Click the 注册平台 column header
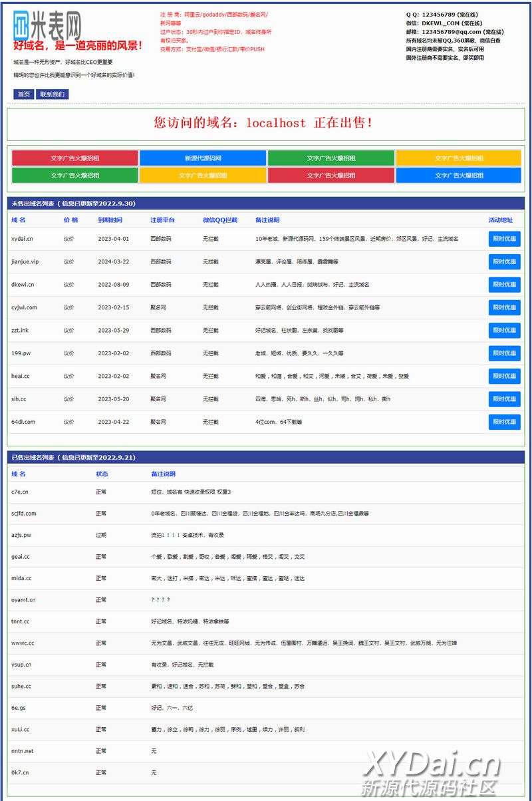532x801 pixels. 162,220
